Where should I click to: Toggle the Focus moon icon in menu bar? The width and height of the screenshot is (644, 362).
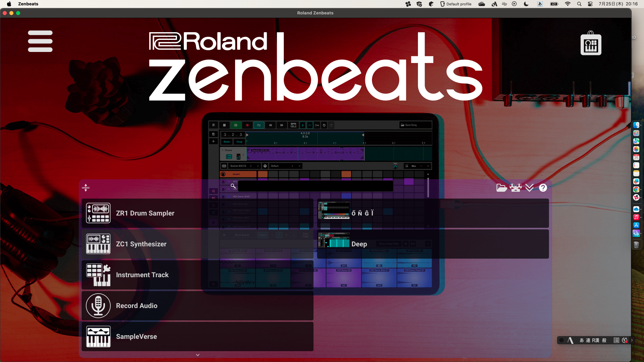(526, 4)
